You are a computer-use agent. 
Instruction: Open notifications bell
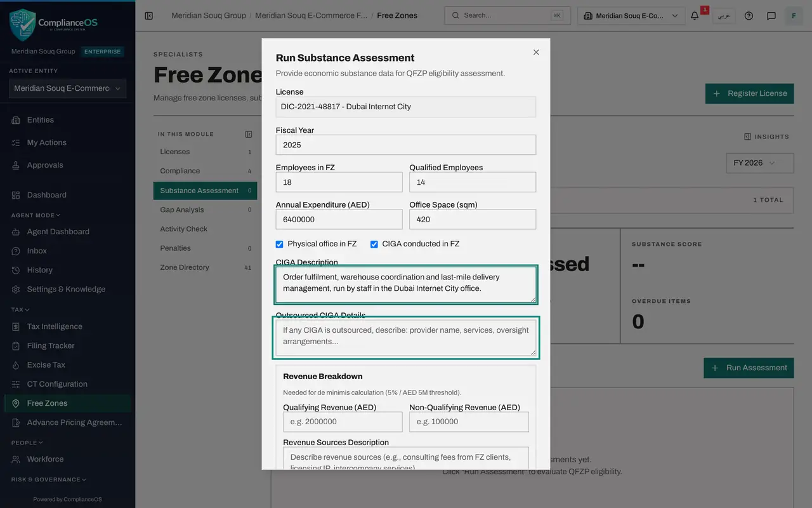[x=695, y=16]
